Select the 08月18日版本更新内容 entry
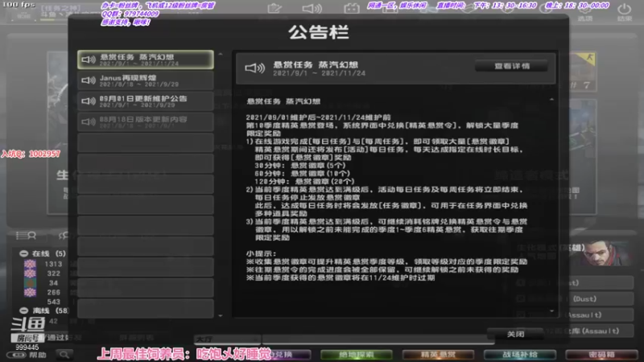The width and height of the screenshot is (644, 362). click(x=146, y=122)
